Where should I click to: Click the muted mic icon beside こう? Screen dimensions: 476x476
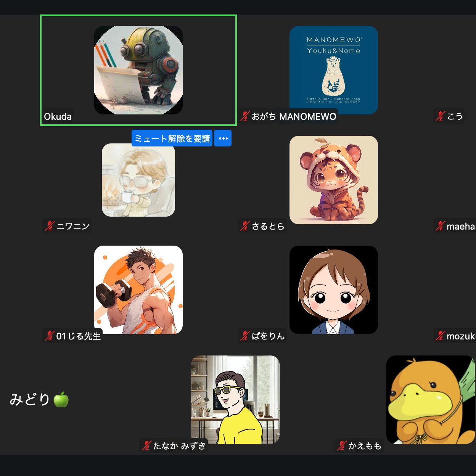(x=441, y=116)
